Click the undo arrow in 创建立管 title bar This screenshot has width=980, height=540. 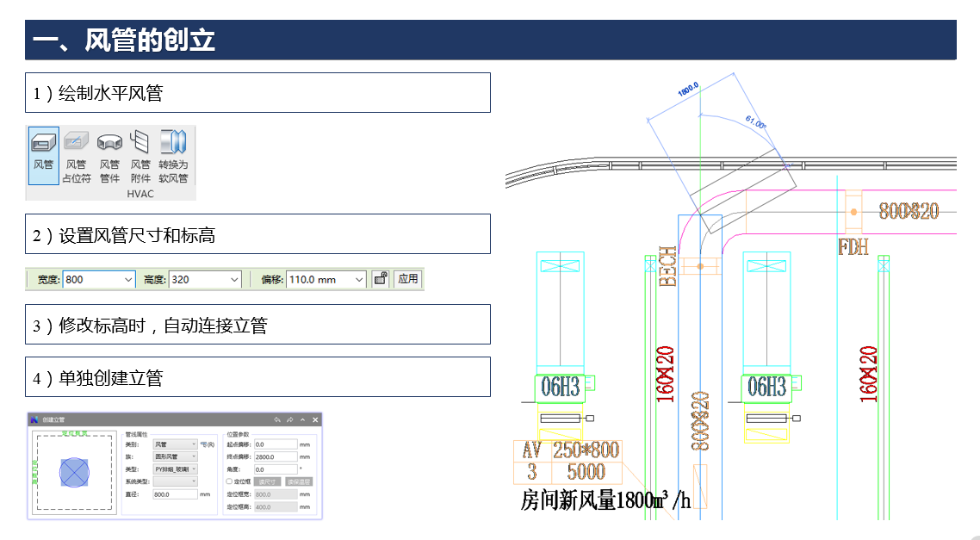pos(277,419)
